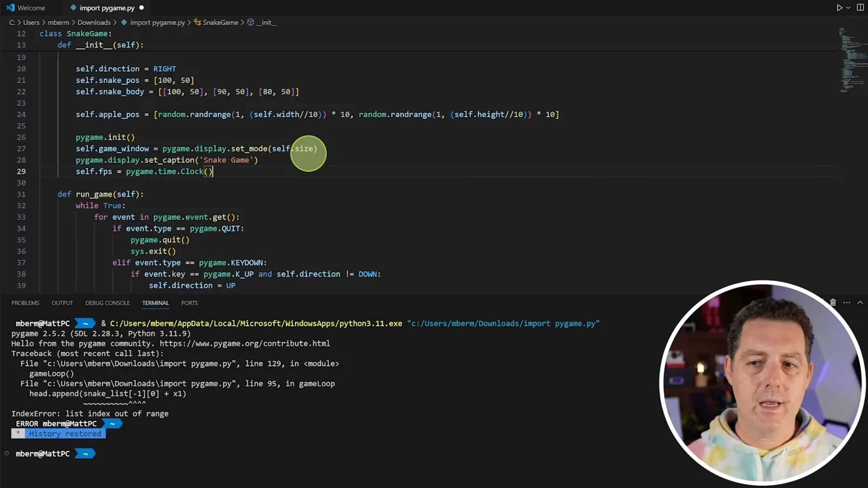
Task: Open the PORTS panel tab
Action: [x=189, y=303]
